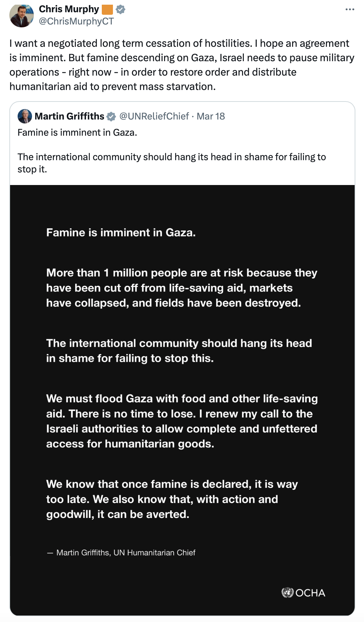Click the OCHA logo text
The width and height of the screenshot is (364, 622).
pos(310,593)
